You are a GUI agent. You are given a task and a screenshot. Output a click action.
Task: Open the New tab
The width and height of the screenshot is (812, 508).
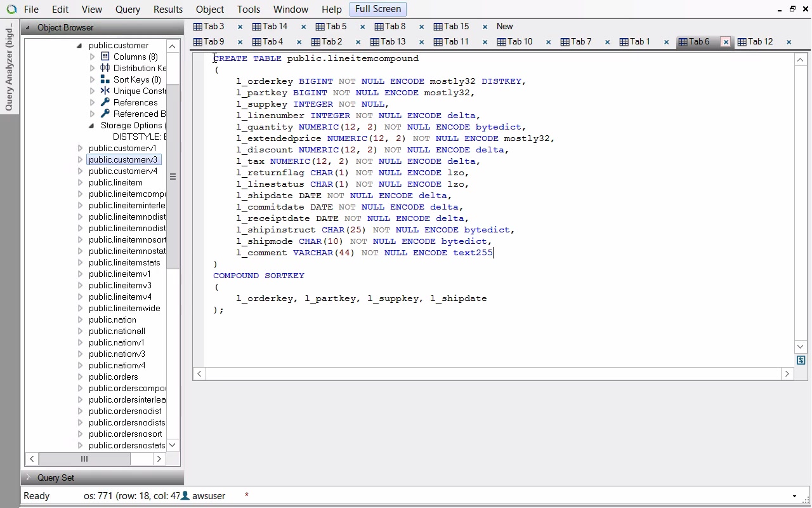504,27
